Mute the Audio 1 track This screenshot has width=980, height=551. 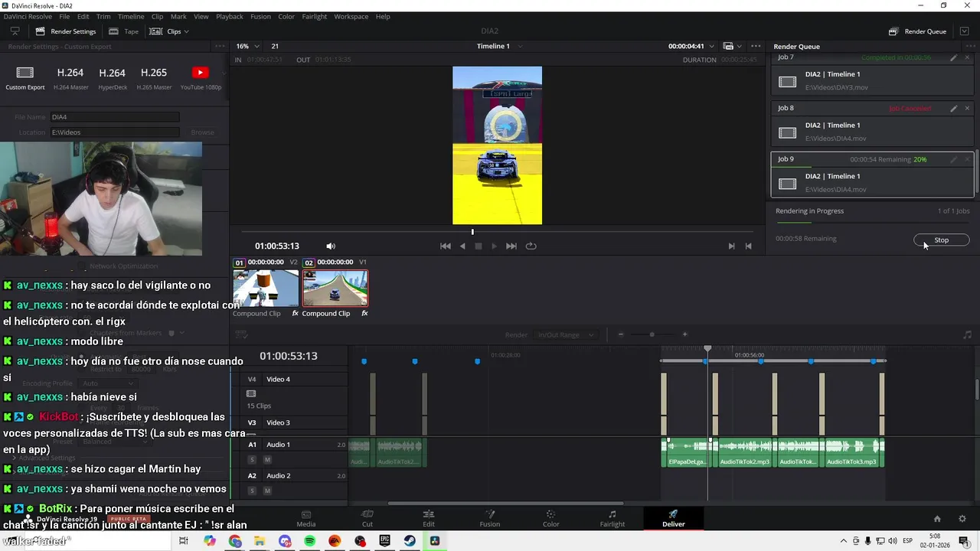point(267,460)
